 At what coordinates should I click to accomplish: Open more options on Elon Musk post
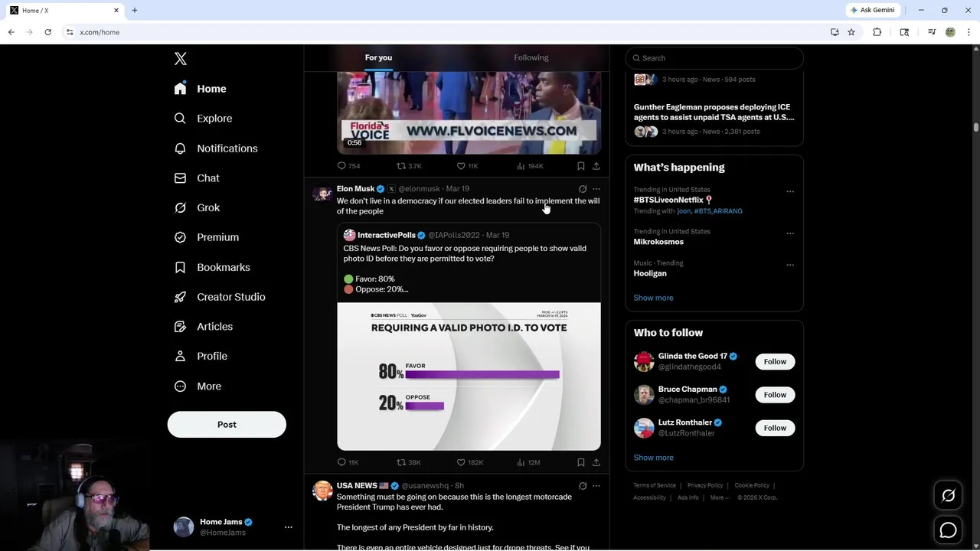596,189
